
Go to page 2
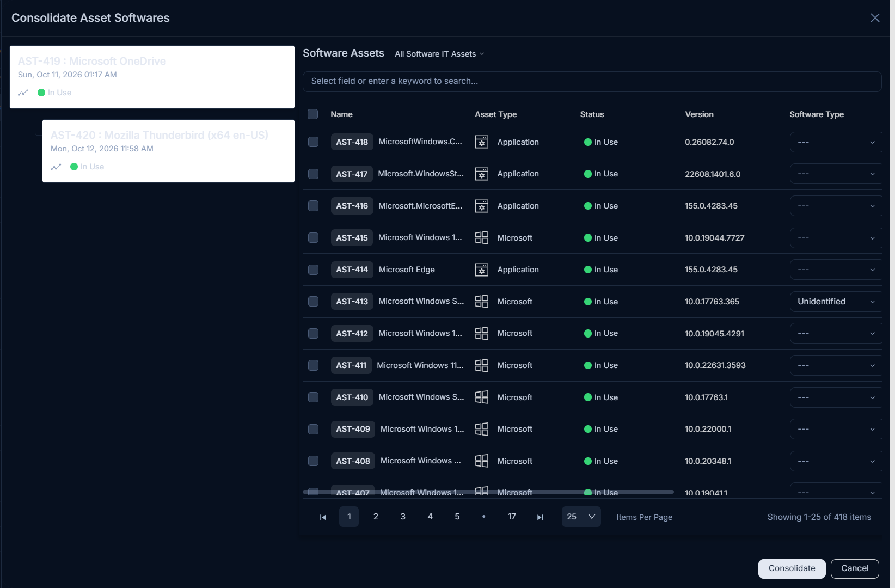point(376,517)
